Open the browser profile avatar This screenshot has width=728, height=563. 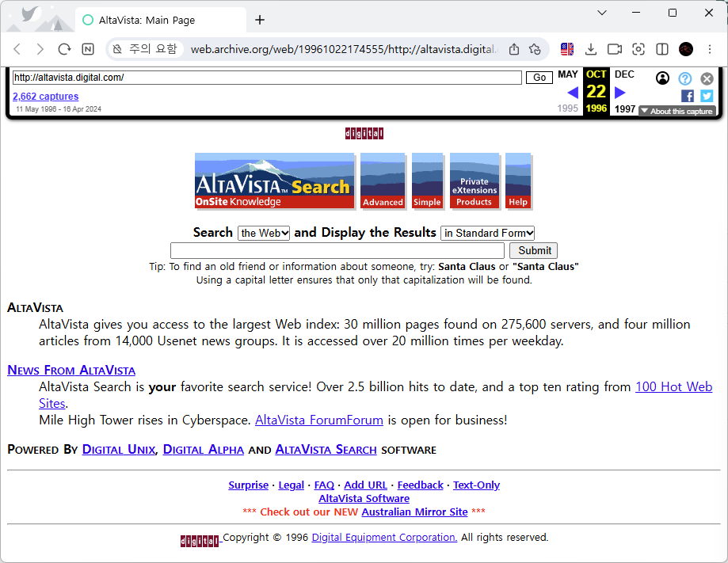pos(686,49)
